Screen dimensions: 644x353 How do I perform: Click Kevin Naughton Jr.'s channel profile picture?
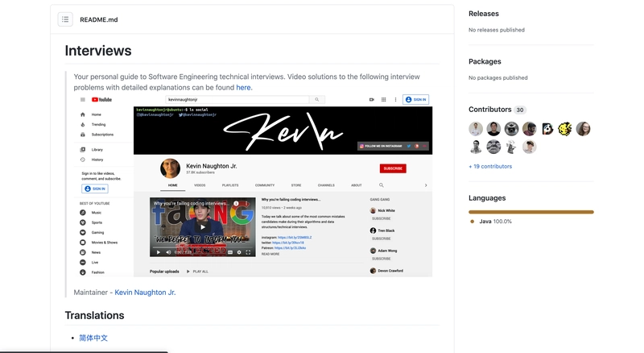[170, 168]
